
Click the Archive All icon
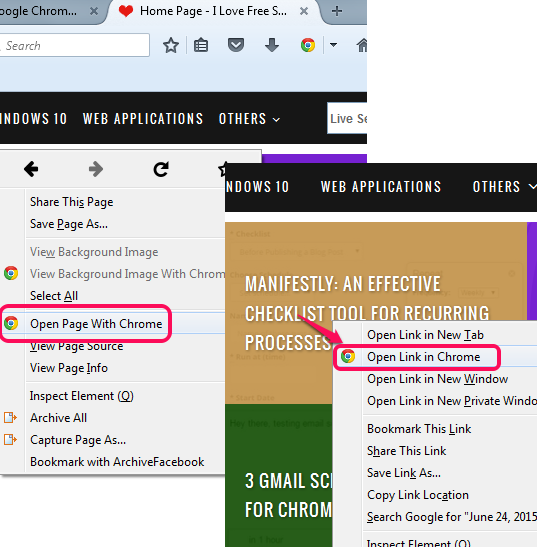pos(10,418)
